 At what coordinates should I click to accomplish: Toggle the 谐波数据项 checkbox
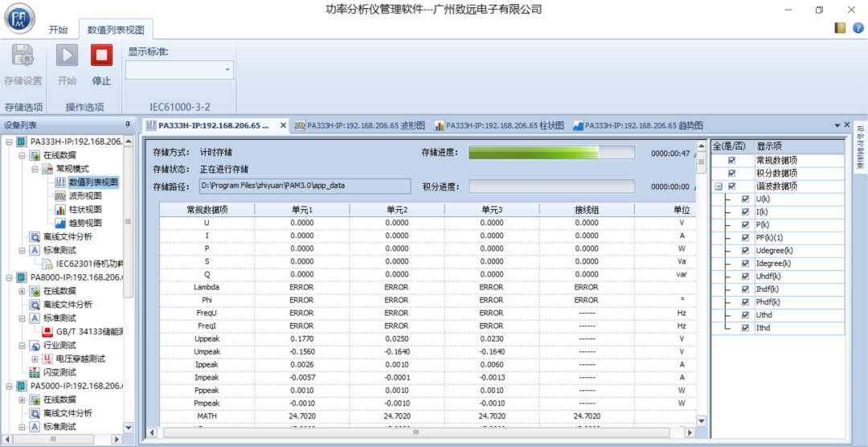point(732,186)
